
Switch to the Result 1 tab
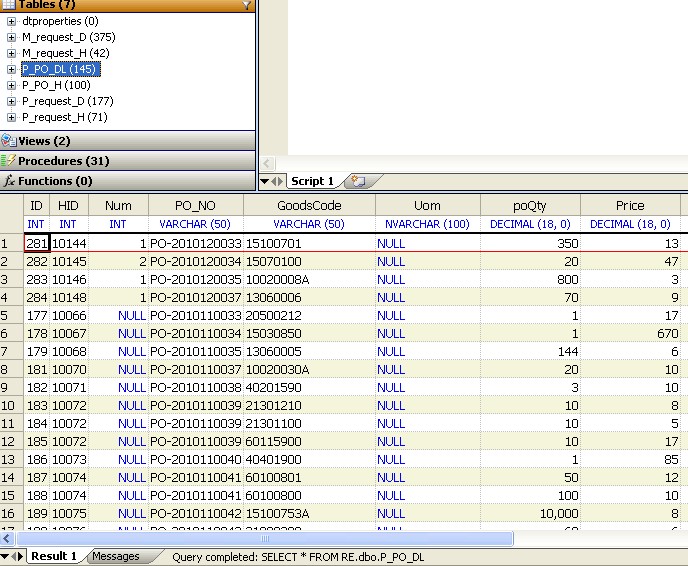click(x=54, y=556)
